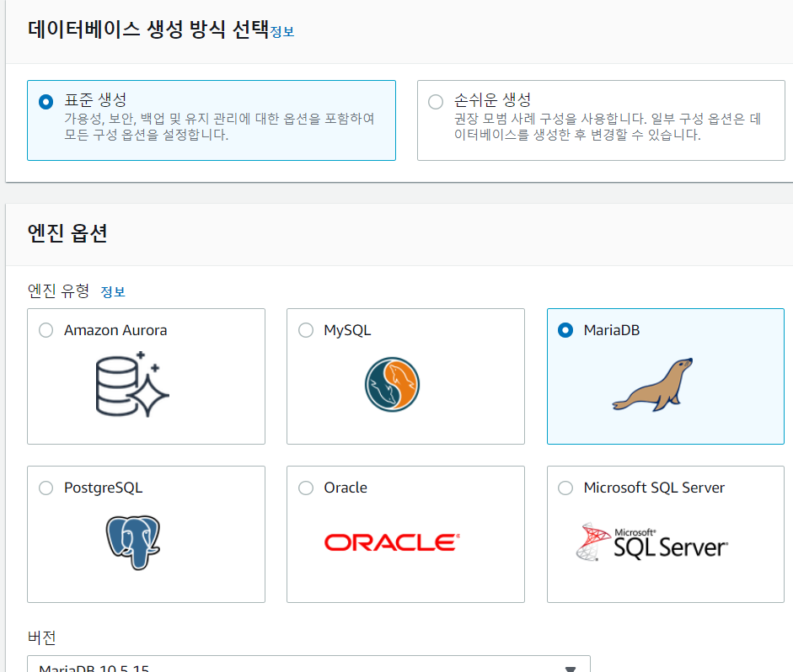Click the Microsoft SQL Server logo
The width and height of the screenshot is (793, 672).
(x=652, y=542)
